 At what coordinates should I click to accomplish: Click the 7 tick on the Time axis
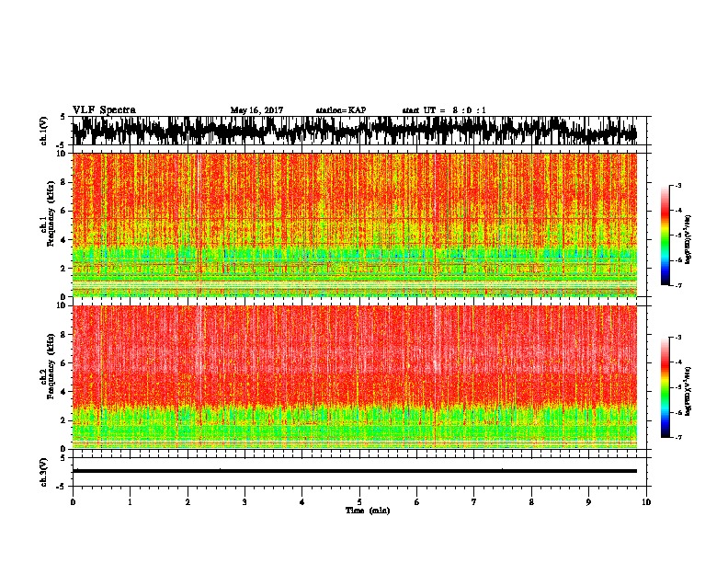point(474,502)
